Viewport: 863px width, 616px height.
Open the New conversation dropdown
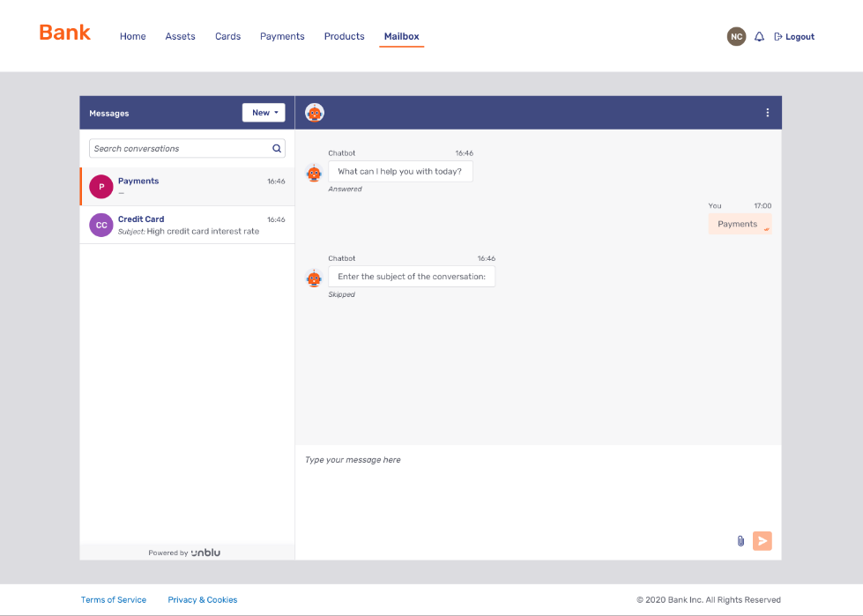[x=264, y=112]
